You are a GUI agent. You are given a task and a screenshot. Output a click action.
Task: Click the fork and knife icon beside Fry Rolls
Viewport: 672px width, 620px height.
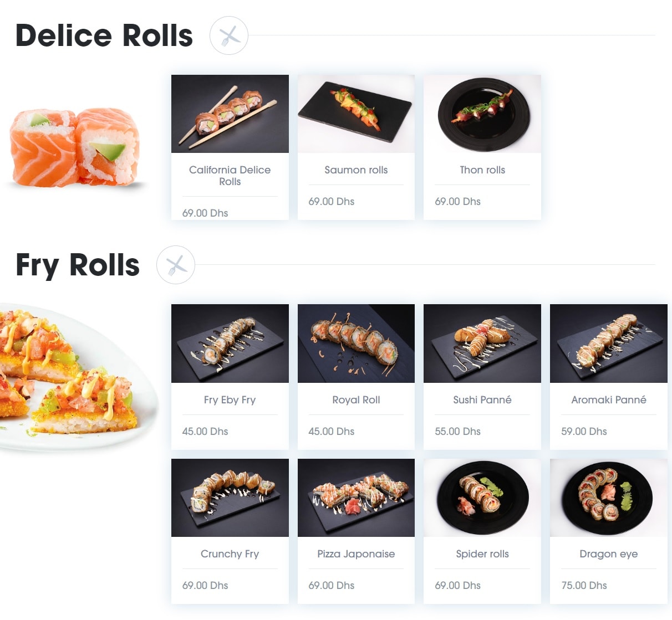[x=176, y=265]
